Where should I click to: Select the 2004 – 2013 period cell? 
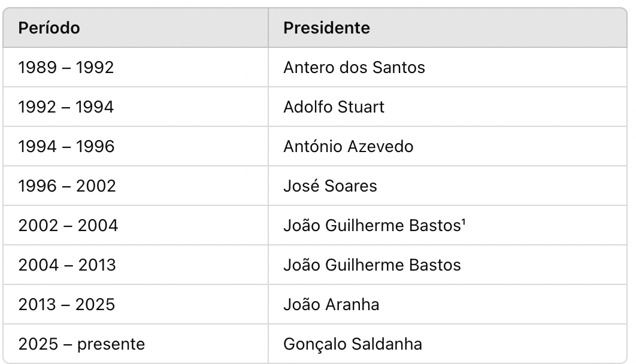(x=67, y=265)
